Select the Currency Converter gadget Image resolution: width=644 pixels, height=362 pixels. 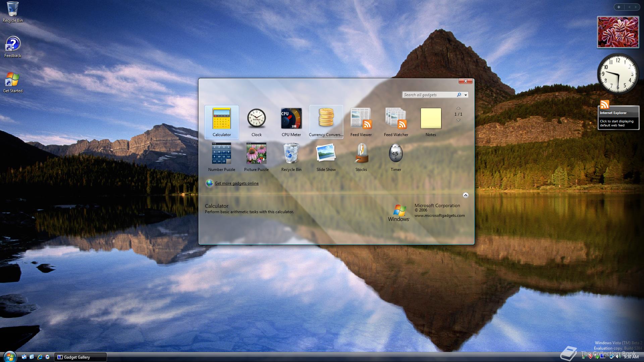pos(326,122)
